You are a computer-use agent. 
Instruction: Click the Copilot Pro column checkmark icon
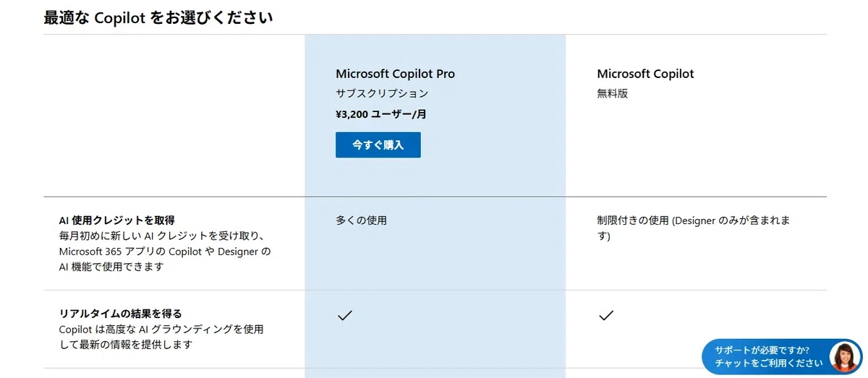(x=345, y=315)
